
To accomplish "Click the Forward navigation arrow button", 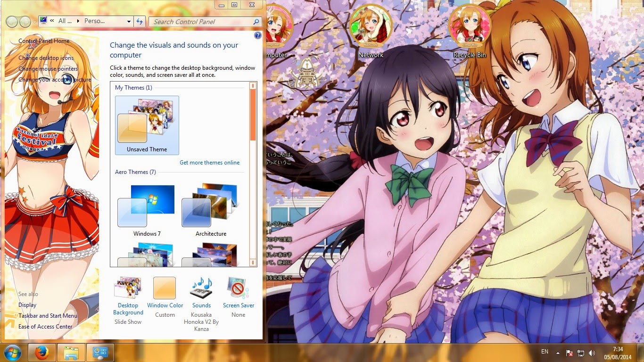I will coord(25,22).
